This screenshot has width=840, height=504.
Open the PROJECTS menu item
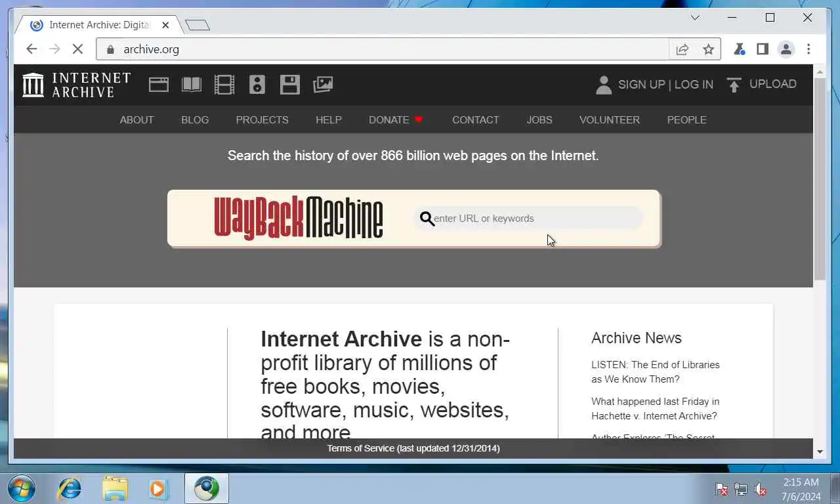pyautogui.click(x=262, y=120)
